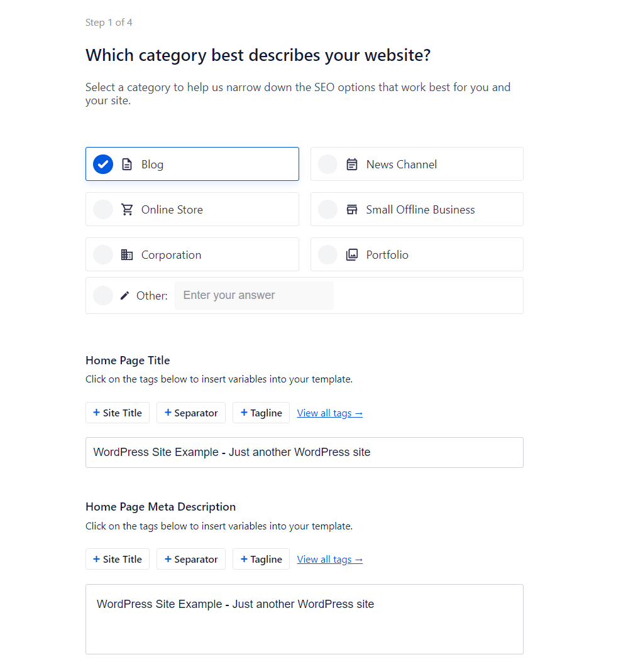
Task: Select the Corporation radio circle
Action: tap(103, 255)
